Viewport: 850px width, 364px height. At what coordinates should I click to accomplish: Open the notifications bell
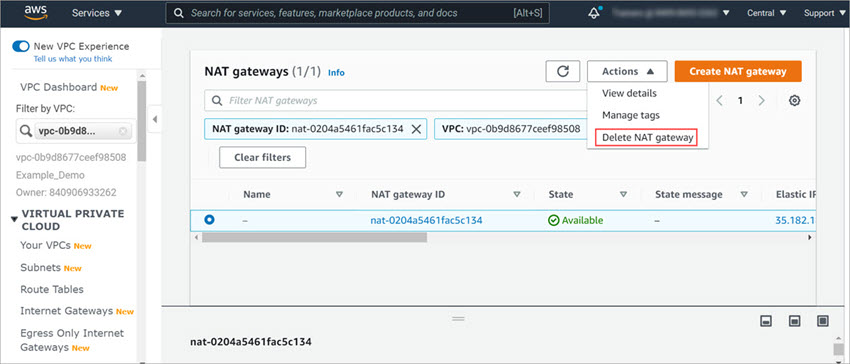pyautogui.click(x=594, y=12)
